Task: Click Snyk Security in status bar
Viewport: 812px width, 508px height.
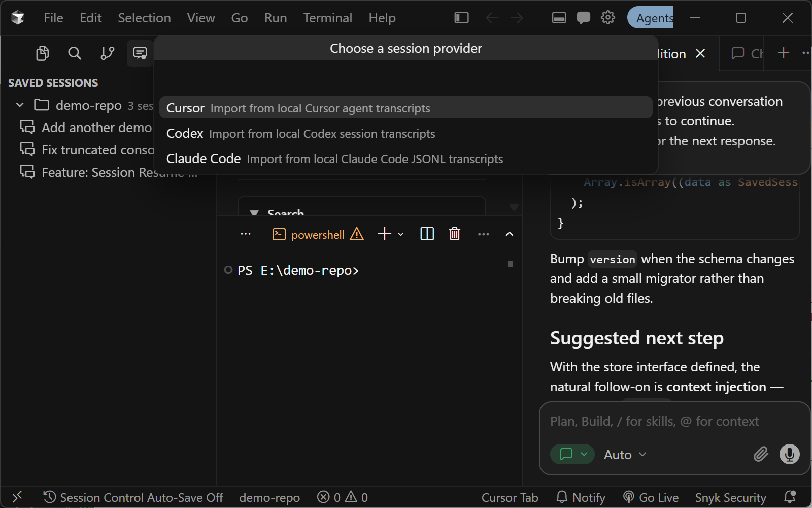Action: 730,497
